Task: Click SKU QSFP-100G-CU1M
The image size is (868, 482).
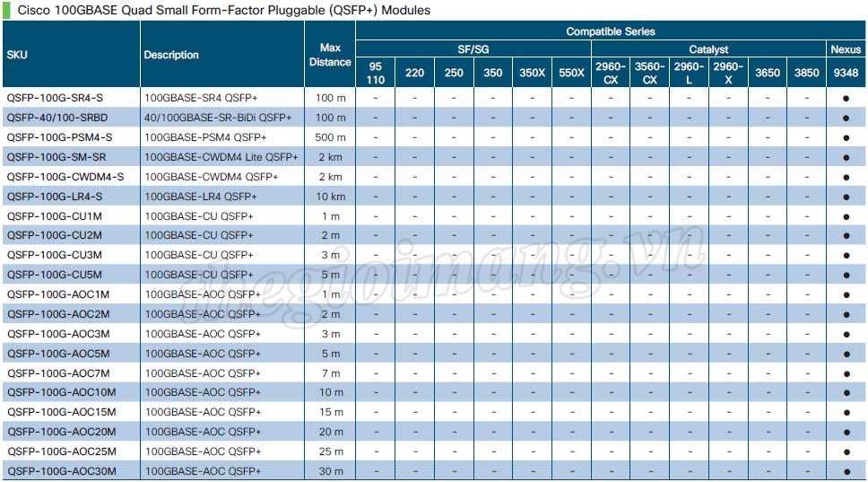Action: pyautogui.click(x=54, y=216)
